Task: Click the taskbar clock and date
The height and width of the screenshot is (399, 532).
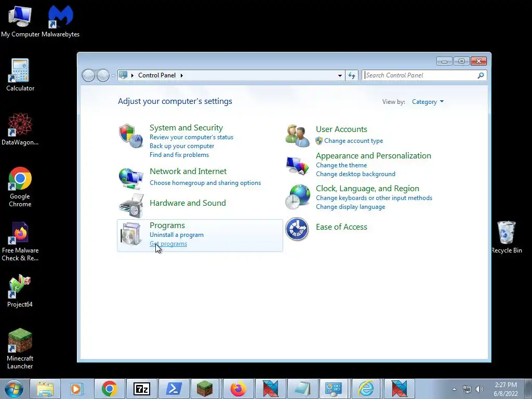Action: point(506,389)
